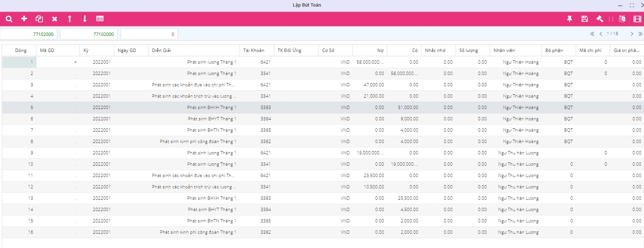Click the gavel/hammer icon
The width and height of the screenshot is (644, 248).
[600, 19]
